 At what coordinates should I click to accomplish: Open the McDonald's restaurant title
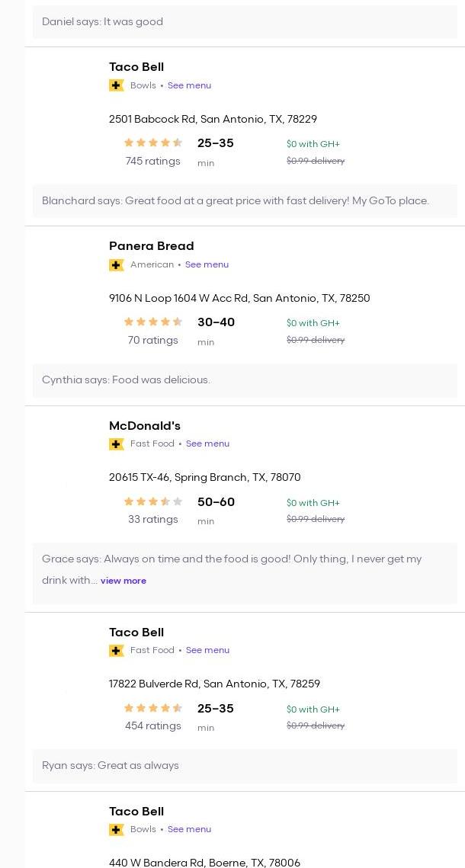click(145, 425)
